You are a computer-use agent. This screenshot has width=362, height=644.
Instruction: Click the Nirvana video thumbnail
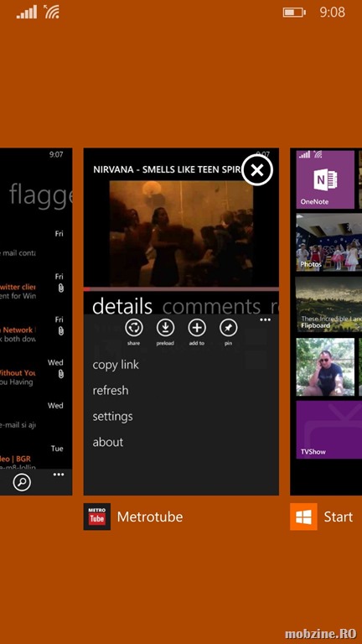[x=181, y=233]
